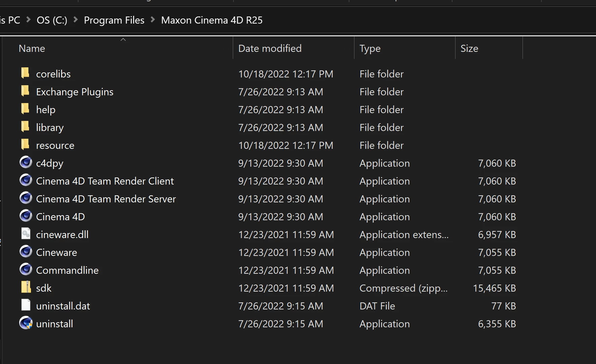The height and width of the screenshot is (364, 596).
Task: Click the help folder icon
Action: [x=25, y=108]
